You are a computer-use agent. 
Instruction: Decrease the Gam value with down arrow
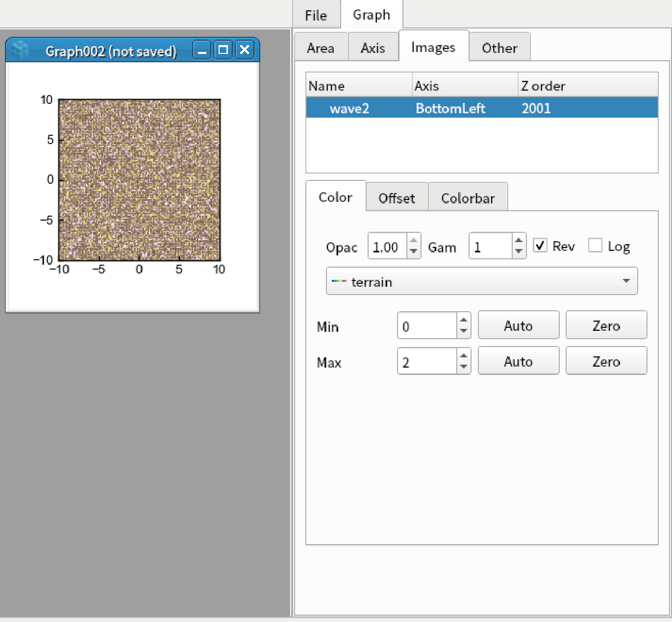click(x=519, y=251)
